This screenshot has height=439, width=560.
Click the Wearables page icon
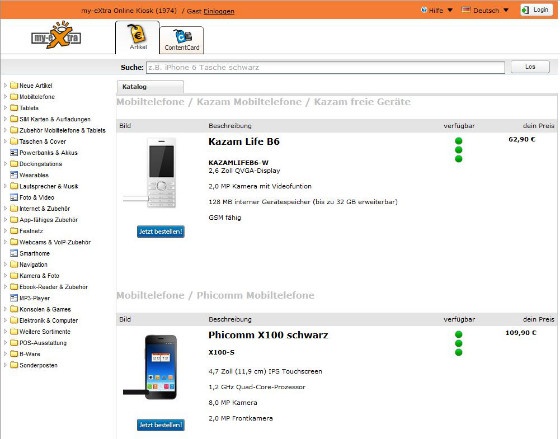click(14, 175)
